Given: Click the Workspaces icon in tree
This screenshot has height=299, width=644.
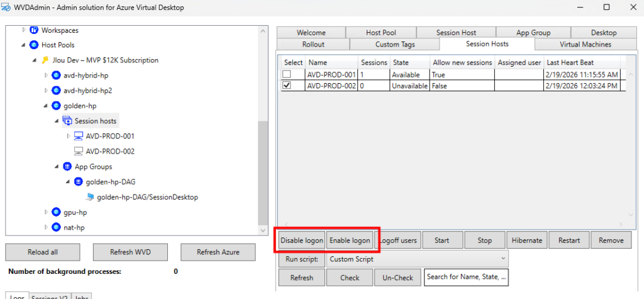Looking at the screenshot, I should [x=34, y=30].
